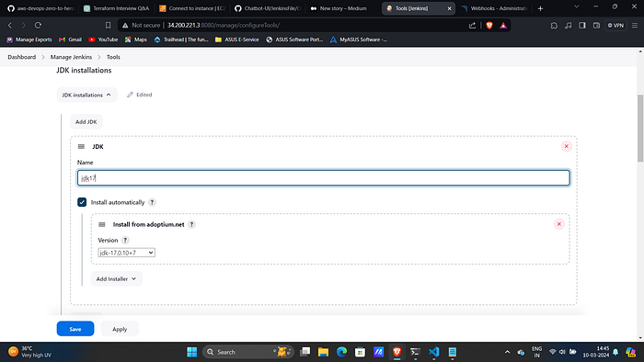This screenshot has height=362, width=644.
Task: Grab the JDK drag handle icon
Action: coord(81,146)
